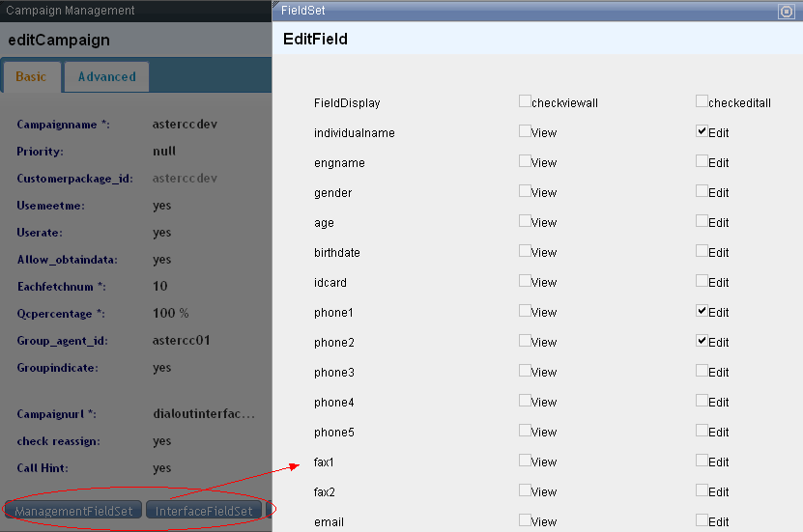Viewport: 803px width, 532px height.
Task: Check View for email field
Action: [525, 520]
